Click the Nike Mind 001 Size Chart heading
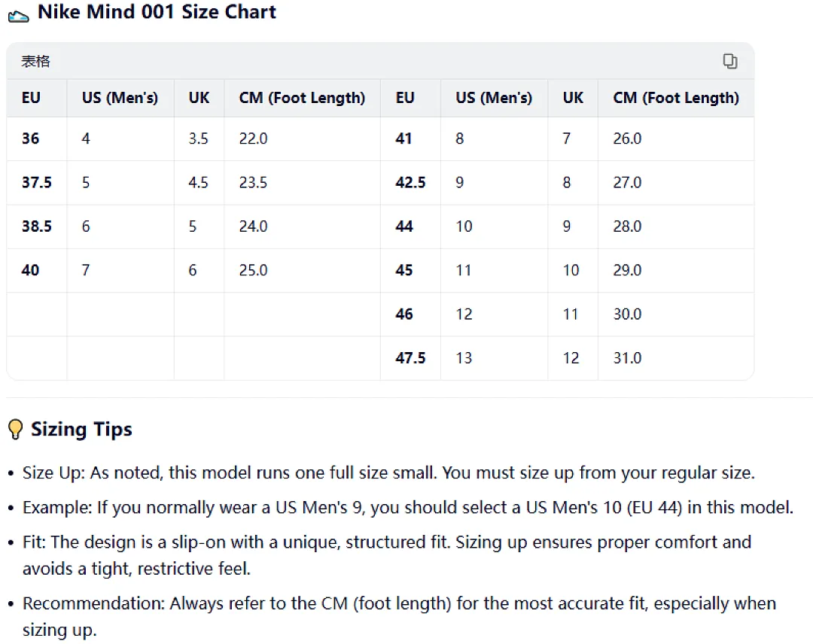Image resolution: width=813 pixels, height=644 pixels. click(x=157, y=11)
